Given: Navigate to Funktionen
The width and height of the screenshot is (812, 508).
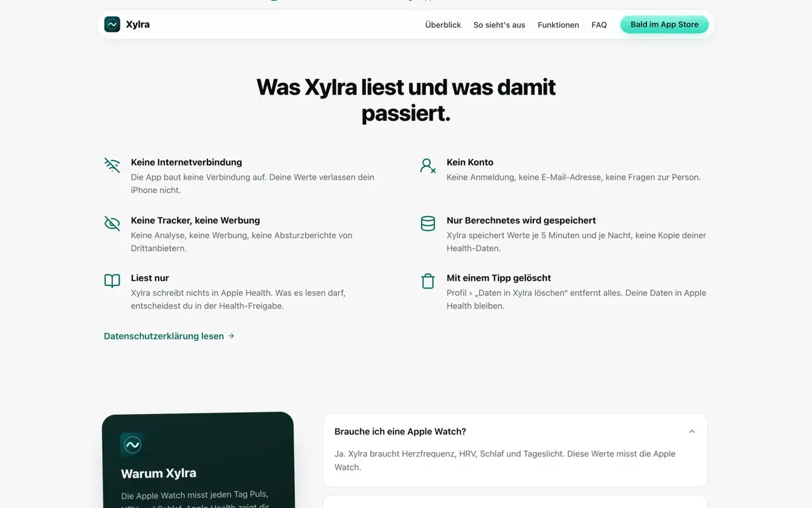Looking at the screenshot, I should 558,25.
